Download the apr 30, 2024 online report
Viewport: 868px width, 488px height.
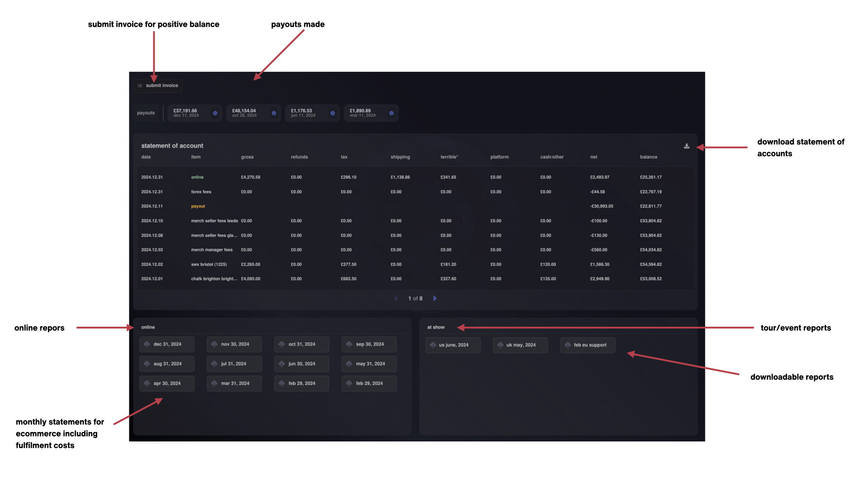click(167, 383)
